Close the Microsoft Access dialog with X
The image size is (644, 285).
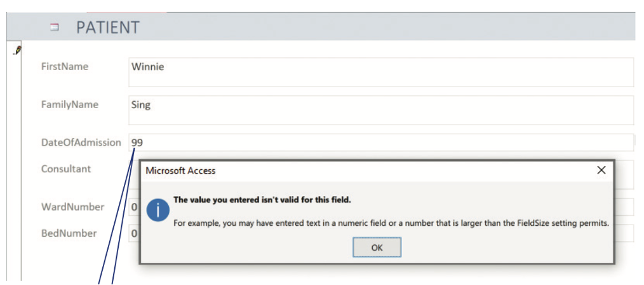click(601, 170)
